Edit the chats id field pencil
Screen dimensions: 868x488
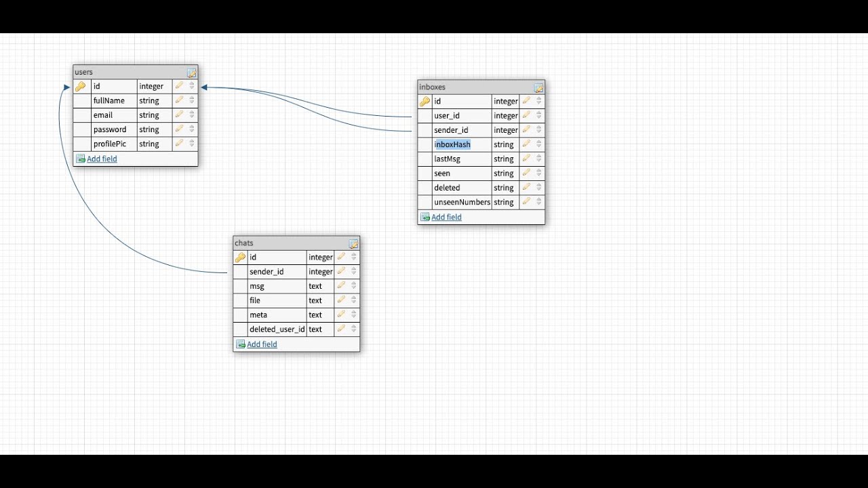click(x=341, y=257)
